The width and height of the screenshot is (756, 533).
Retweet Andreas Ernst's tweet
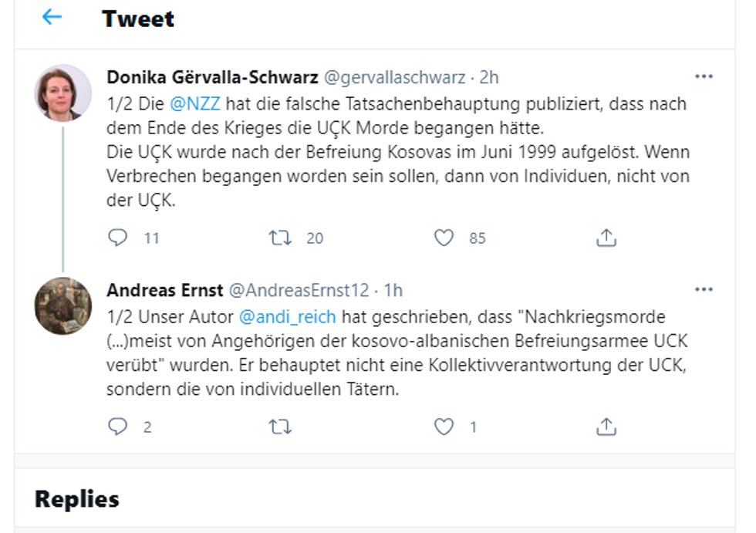280,427
